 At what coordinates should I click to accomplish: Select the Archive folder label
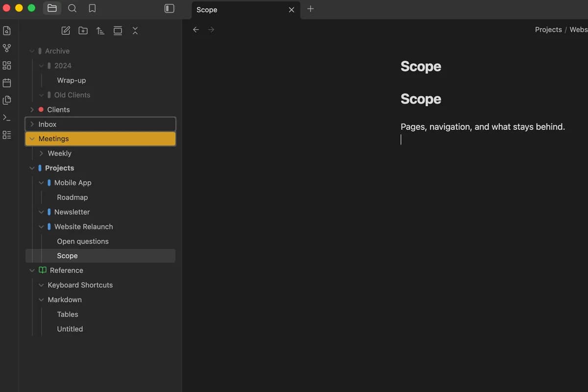tap(57, 51)
